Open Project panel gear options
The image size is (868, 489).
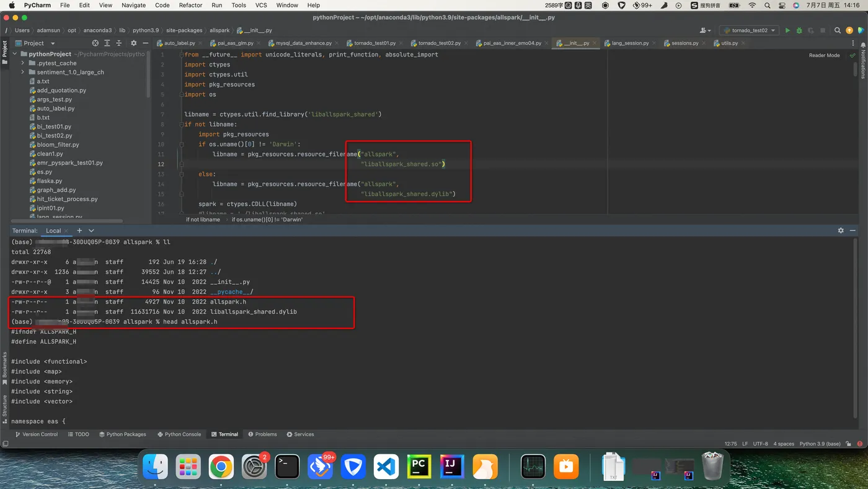tap(133, 43)
